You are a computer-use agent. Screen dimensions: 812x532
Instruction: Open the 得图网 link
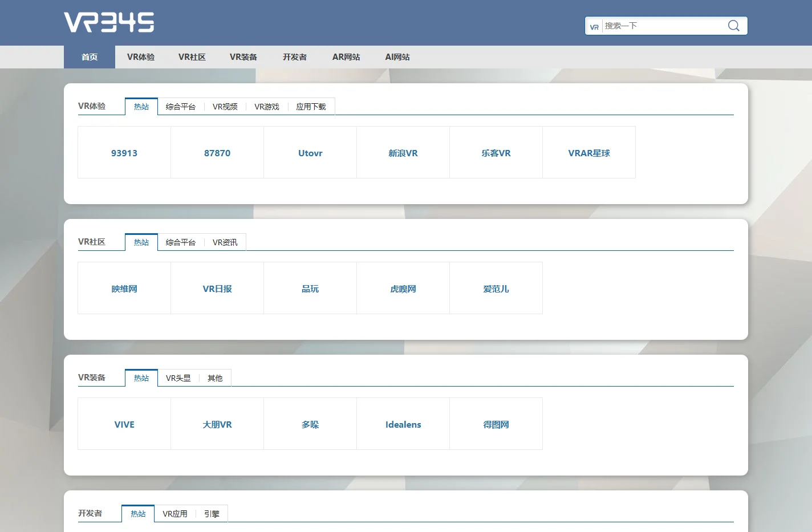tap(496, 424)
